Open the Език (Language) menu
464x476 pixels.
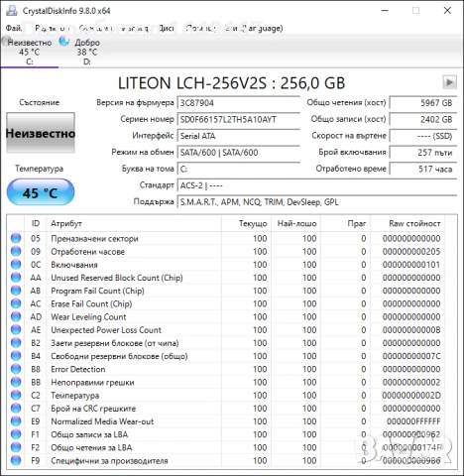pyautogui.click(x=254, y=28)
